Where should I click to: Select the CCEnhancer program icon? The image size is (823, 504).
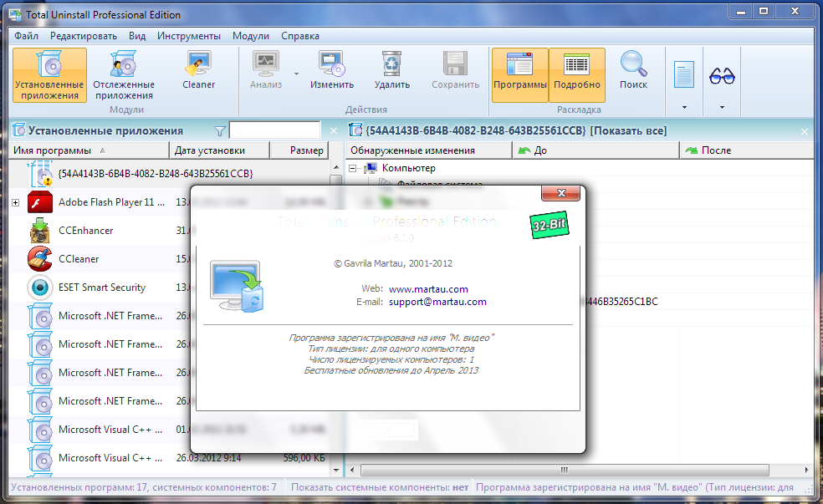[40, 230]
